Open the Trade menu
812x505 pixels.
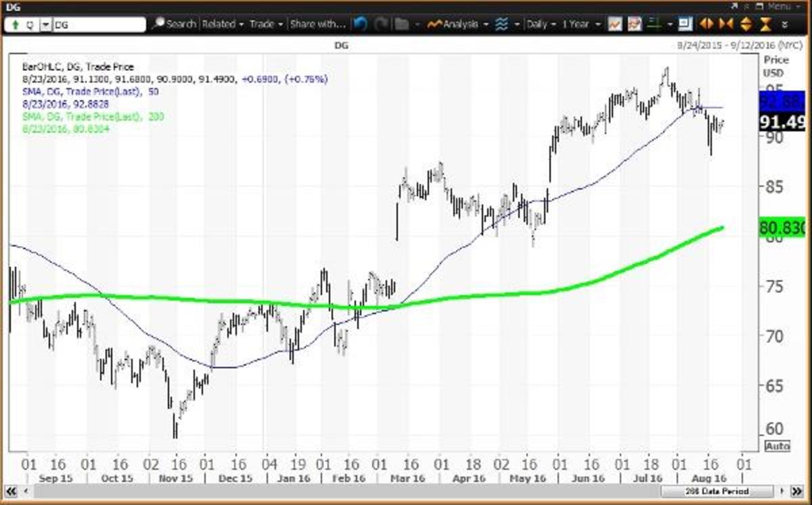265,24
